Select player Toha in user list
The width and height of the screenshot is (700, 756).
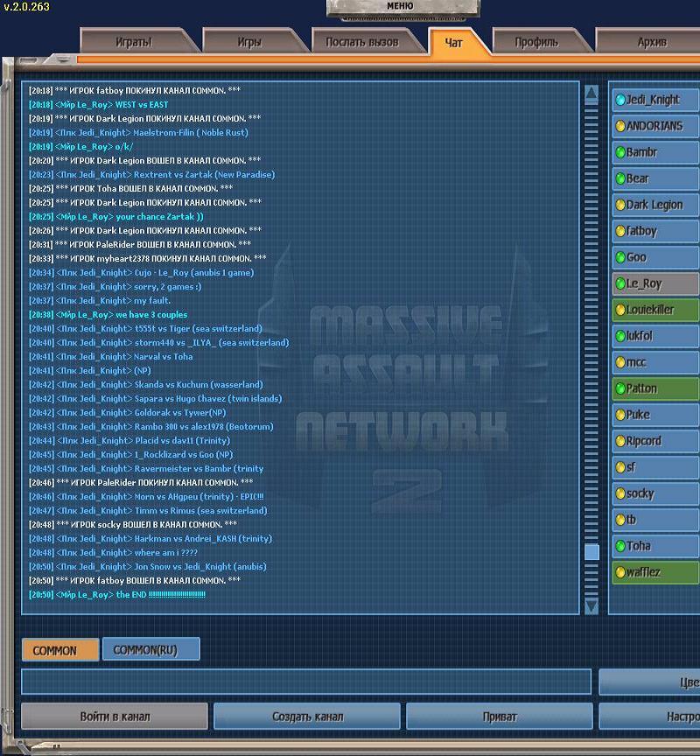[x=655, y=546]
